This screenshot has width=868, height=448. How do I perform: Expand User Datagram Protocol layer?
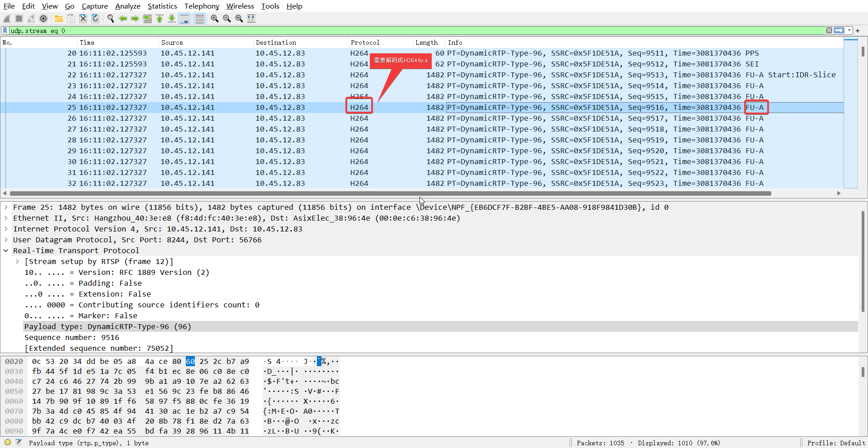pos(6,240)
